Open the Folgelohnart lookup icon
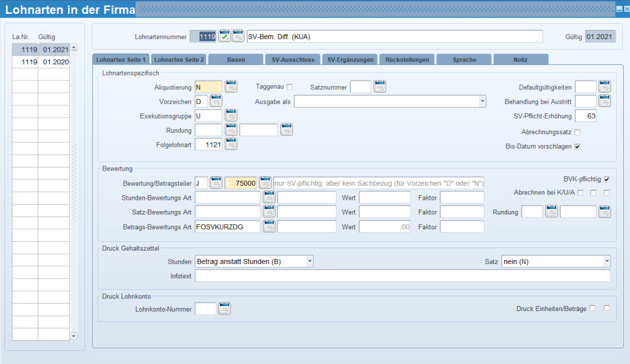Image resolution: width=630 pixels, height=364 pixels. click(231, 144)
